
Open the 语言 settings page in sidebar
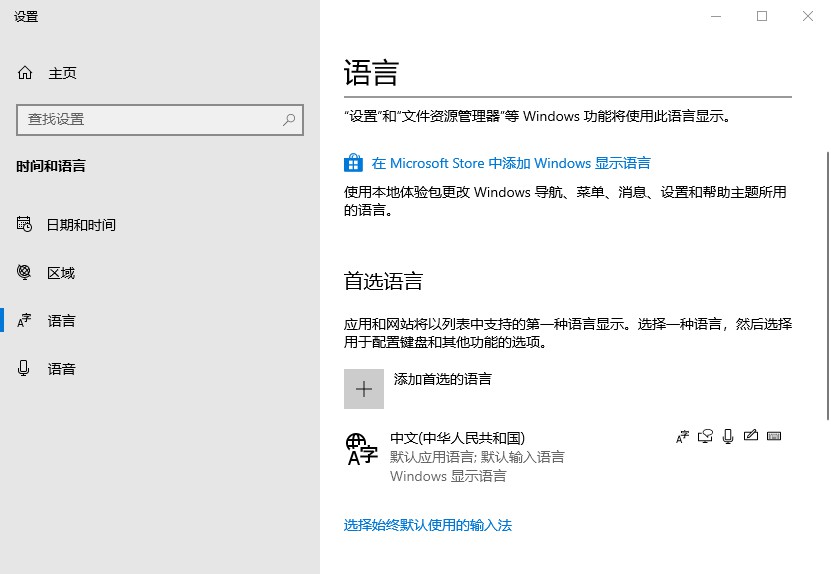tap(61, 321)
